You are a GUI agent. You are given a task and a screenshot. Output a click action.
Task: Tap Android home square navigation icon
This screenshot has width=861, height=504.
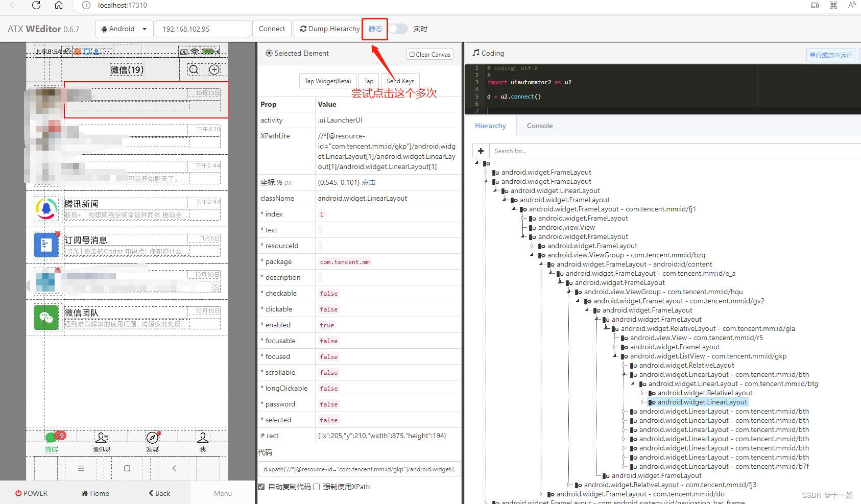127,468
